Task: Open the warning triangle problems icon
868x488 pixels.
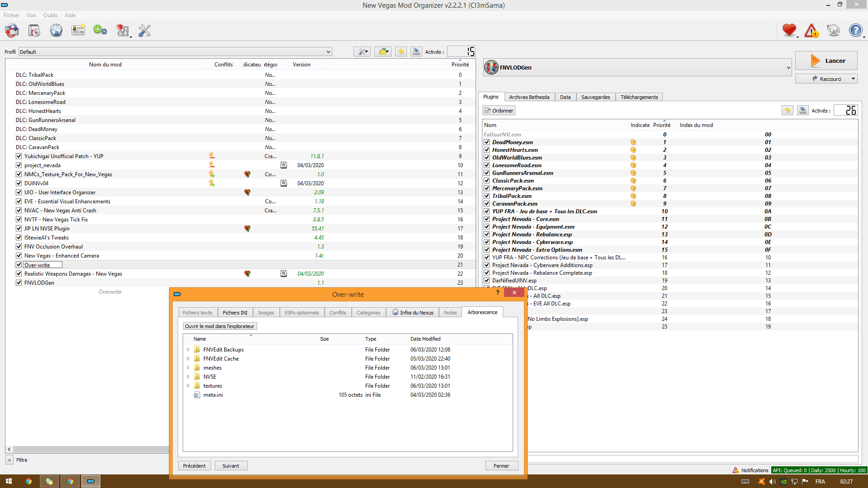Action: 811,30
